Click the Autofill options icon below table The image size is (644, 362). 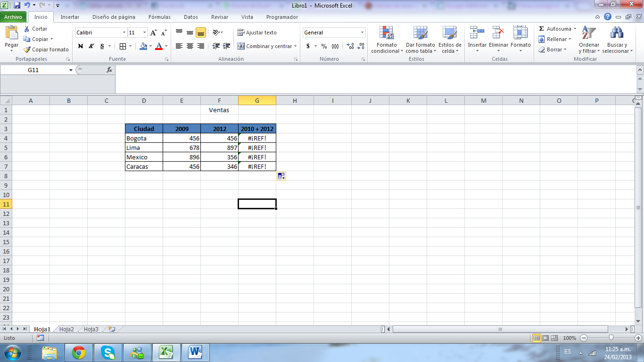coord(281,176)
